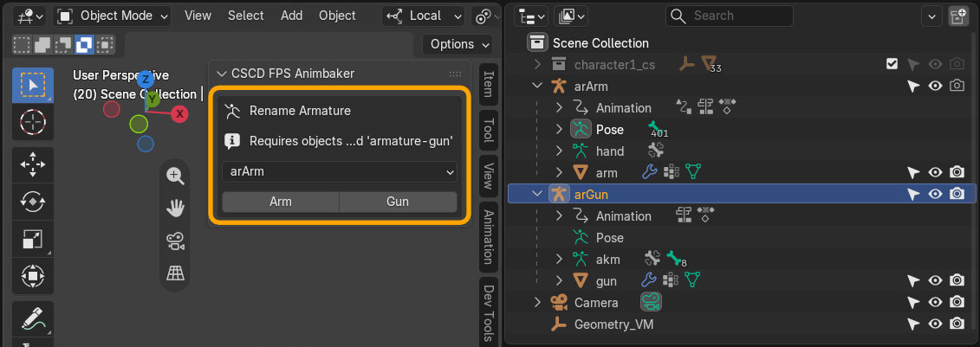Click the zoom magnifier viewport gizmo
The image size is (980, 347).
(175, 176)
